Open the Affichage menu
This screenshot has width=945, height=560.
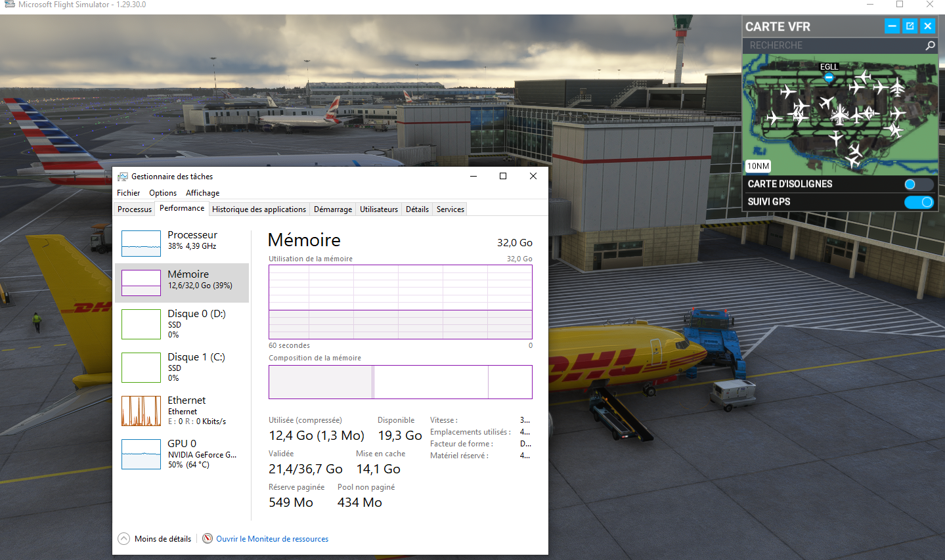[203, 193]
